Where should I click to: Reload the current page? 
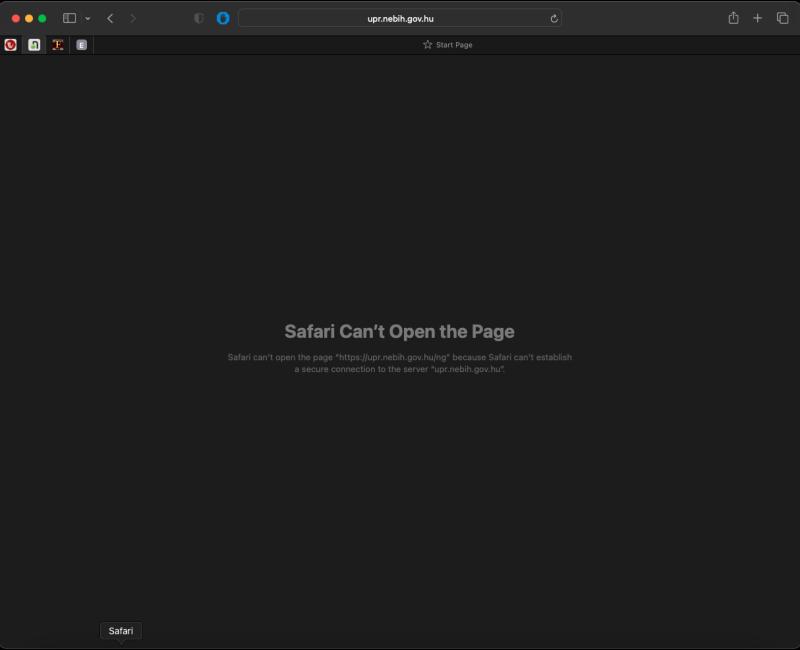pyautogui.click(x=554, y=19)
